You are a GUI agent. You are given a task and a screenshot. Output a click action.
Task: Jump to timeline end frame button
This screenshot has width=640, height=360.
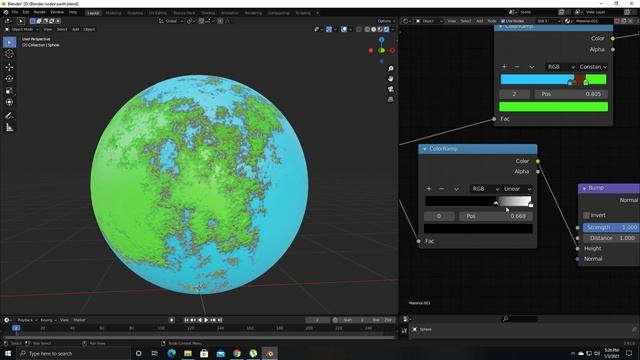[x=220, y=320]
